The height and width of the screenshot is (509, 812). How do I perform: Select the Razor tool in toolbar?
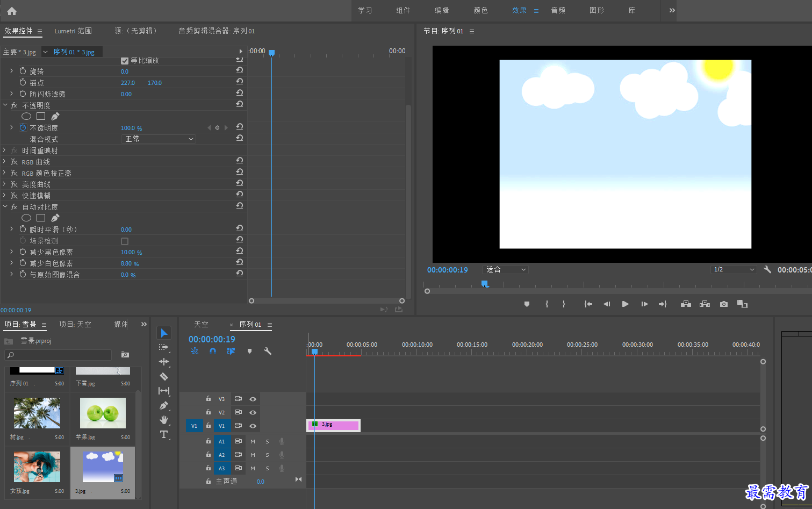click(164, 377)
